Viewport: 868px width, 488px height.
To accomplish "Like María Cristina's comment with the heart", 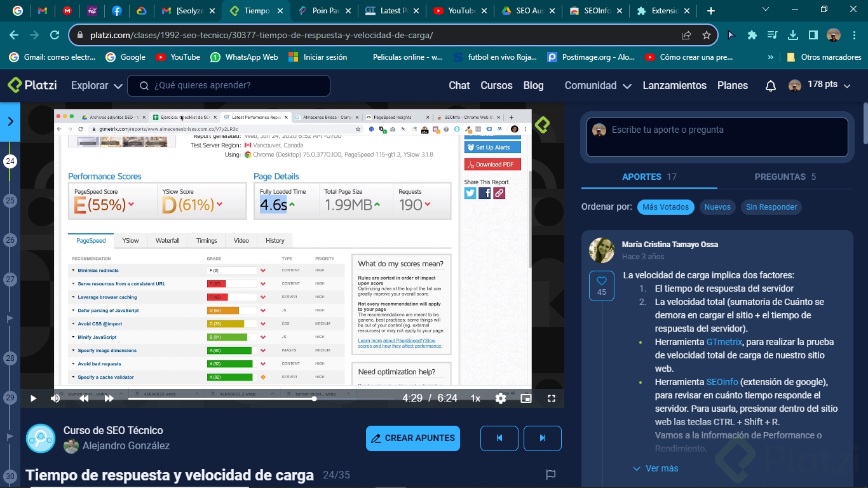I will pos(601,280).
